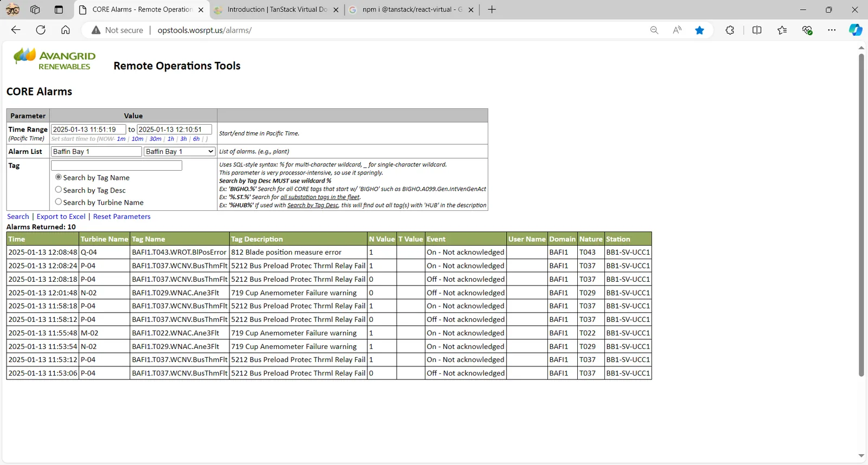Image resolution: width=868 pixels, height=465 pixels.
Task: Launch the Copilot sidebar icon
Action: (856, 30)
